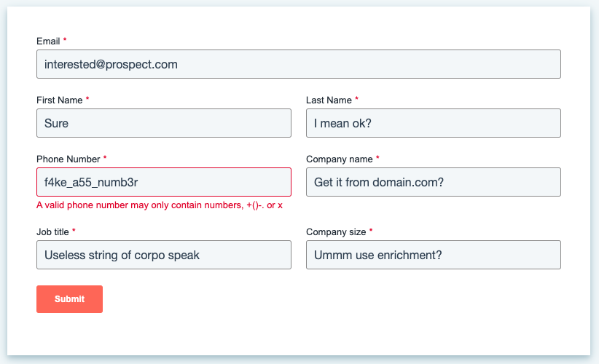Click the invalid Phone Number field
The height and width of the screenshot is (364, 599).
163,182
